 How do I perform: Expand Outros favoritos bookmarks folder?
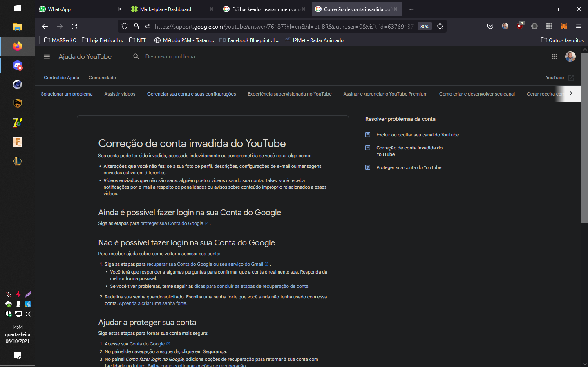pyautogui.click(x=562, y=40)
